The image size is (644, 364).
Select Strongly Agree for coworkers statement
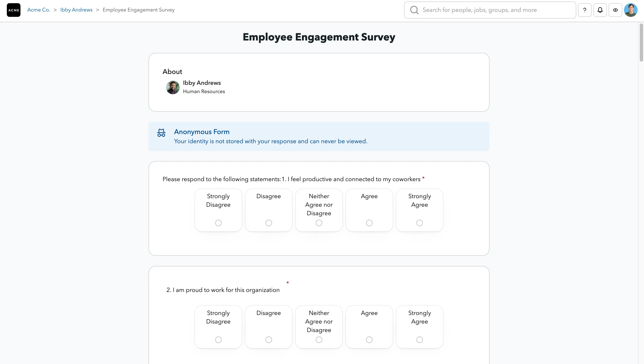(x=419, y=210)
